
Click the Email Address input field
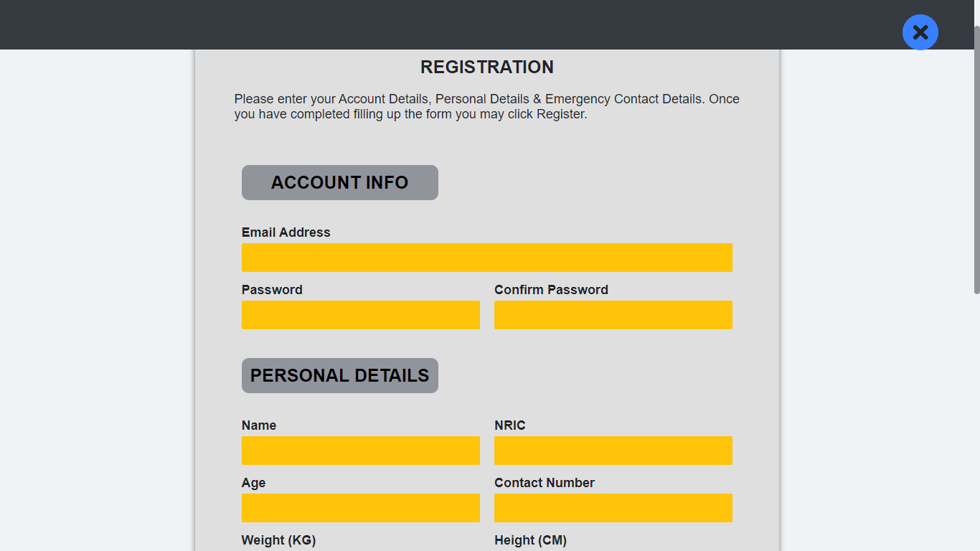pos(486,258)
